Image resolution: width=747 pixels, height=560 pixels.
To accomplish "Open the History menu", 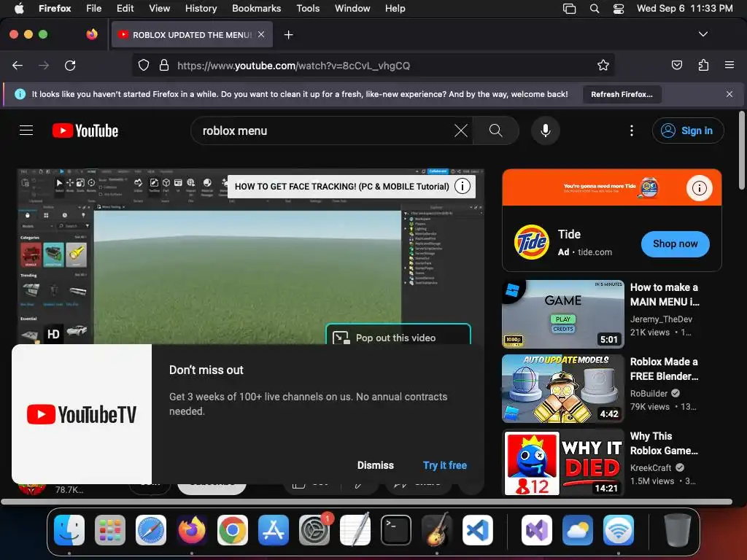I will click(x=201, y=9).
